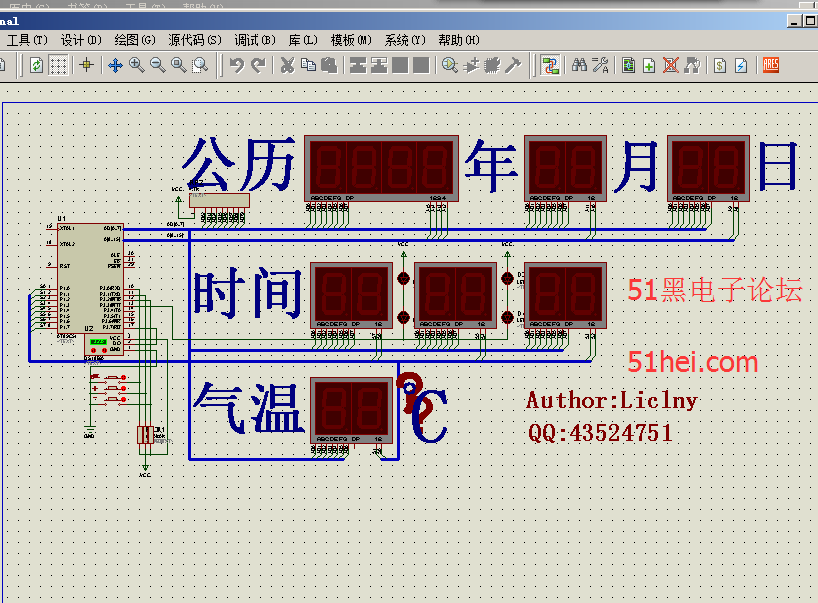Undo the last action
The image size is (818, 603).
click(x=237, y=66)
